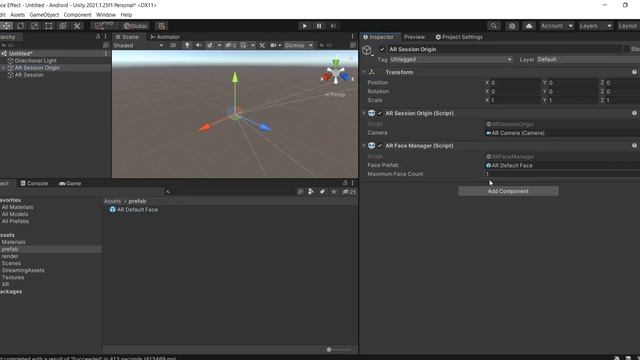Open the Account dropdown
This screenshot has width=640, height=360.
[557, 26]
